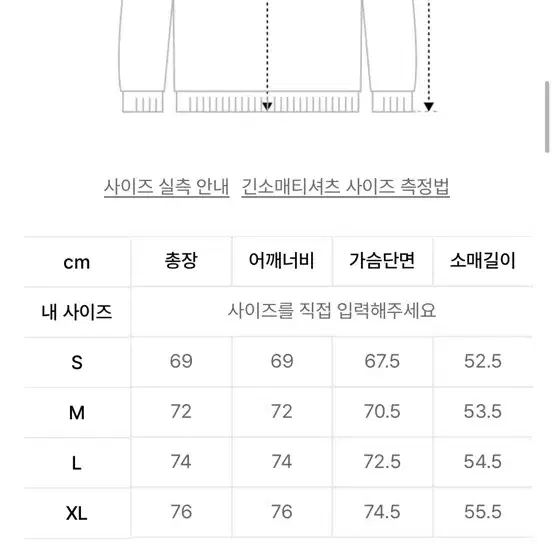
Task: Click the cm unit header cell
Action: coord(77,262)
